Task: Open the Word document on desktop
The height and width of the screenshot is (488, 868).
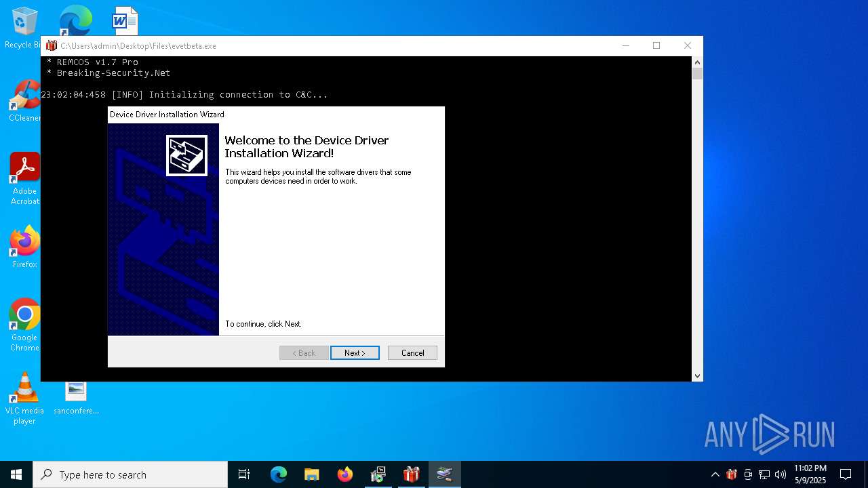Action: pos(125,21)
